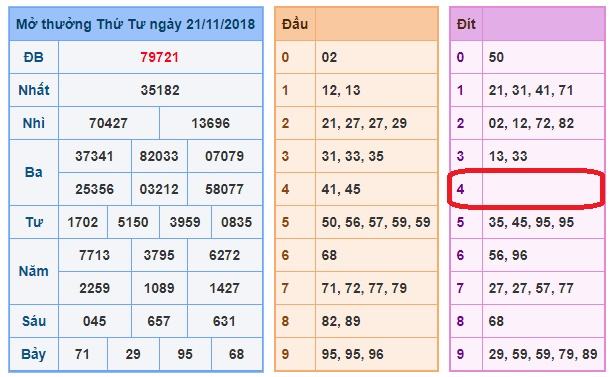Click "02" in the Đầu table
This screenshot has height=377, width=615.
[329, 57]
